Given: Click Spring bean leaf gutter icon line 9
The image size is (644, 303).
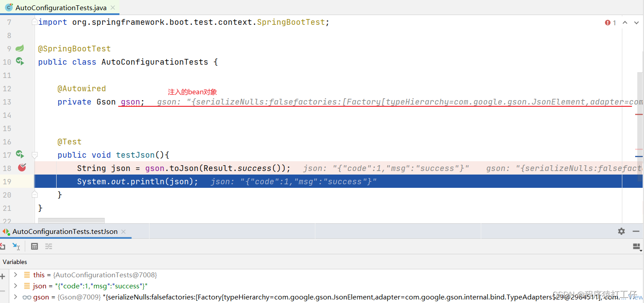Looking at the screenshot, I should point(20,48).
